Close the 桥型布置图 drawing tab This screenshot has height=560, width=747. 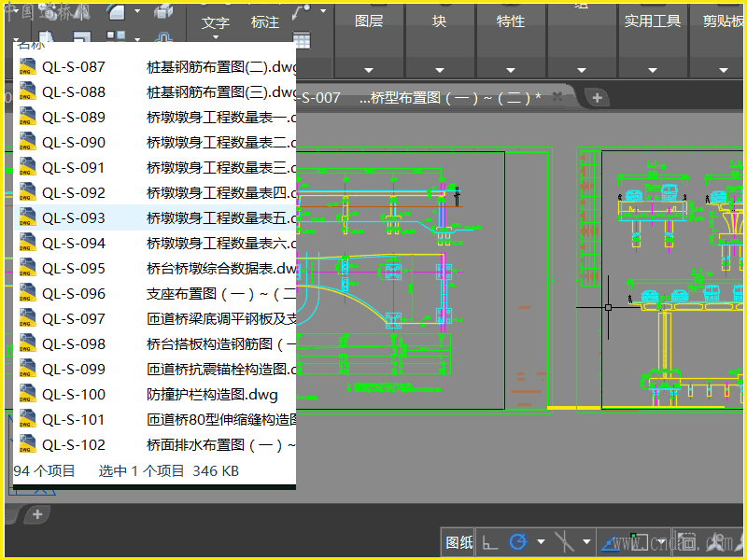pyautogui.click(x=557, y=97)
